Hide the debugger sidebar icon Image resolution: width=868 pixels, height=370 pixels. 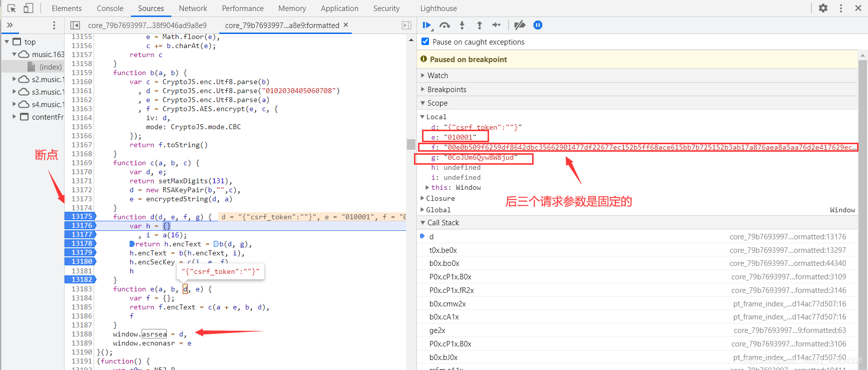click(x=406, y=25)
